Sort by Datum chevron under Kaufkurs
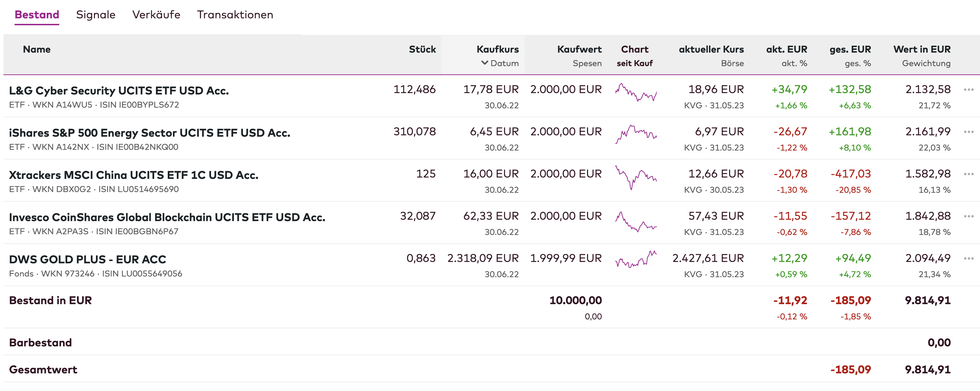 [x=484, y=63]
